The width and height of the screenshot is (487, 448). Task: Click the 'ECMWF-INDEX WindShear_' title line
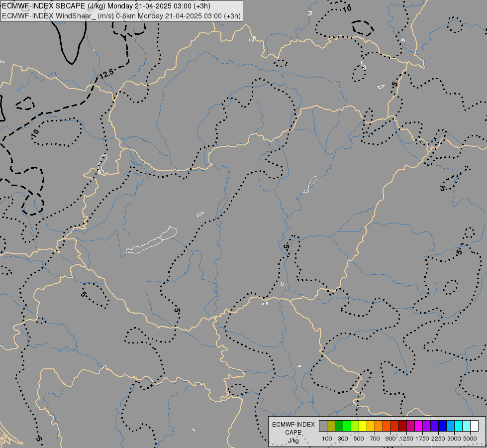[121, 16]
